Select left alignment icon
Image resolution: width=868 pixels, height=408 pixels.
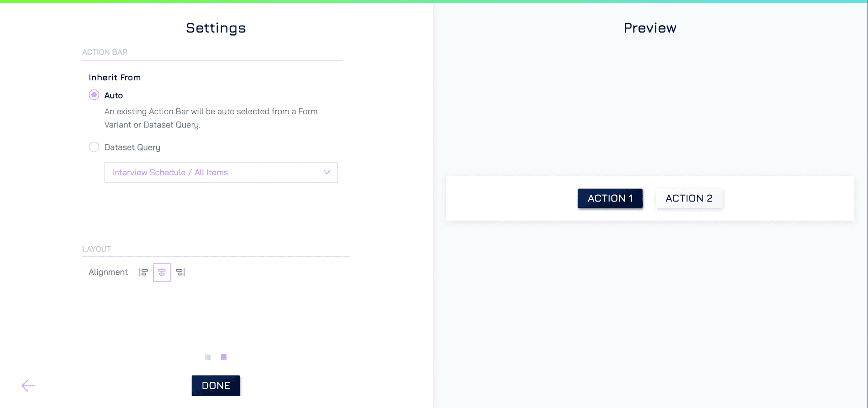coord(143,272)
